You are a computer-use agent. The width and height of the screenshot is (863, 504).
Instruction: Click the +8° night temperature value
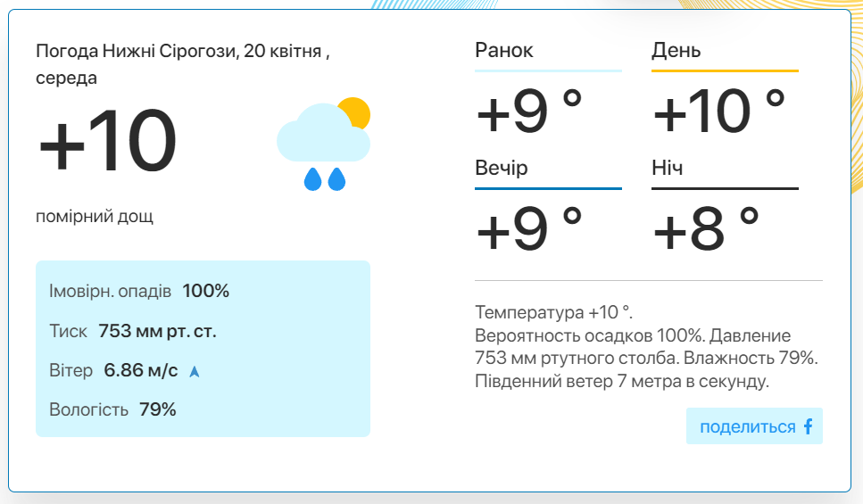706,229
